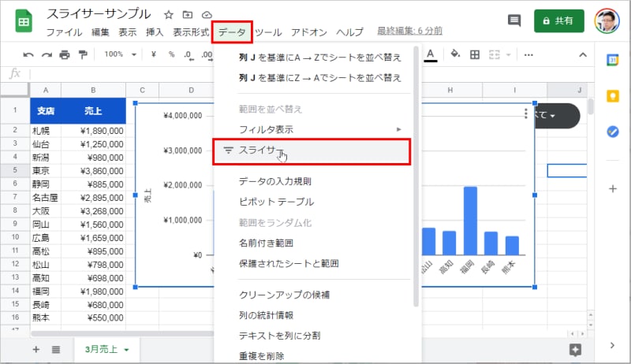The width and height of the screenshot is (631, 364).
Task: Open the chart's three-dot menu
Action: tap(525, 113)
